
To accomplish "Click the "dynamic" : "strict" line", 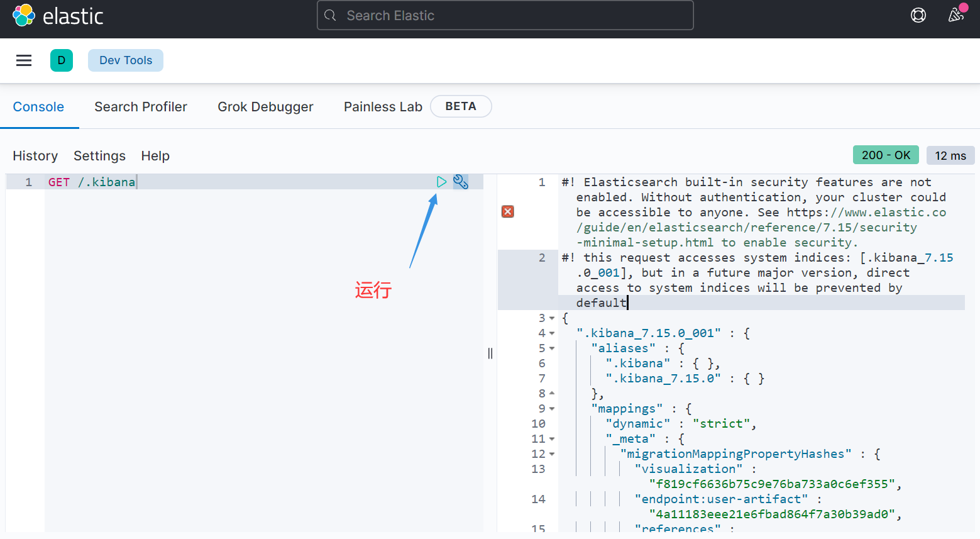I will pyautogui.click(x=681, y=424).
